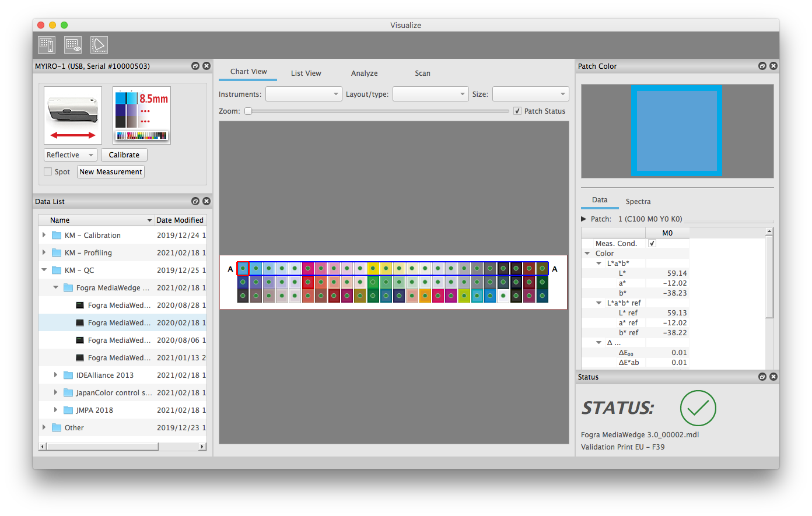Viewport: 812px width, 516px height.
Task: Click the New Measurement button
Action: click(111, 172)
